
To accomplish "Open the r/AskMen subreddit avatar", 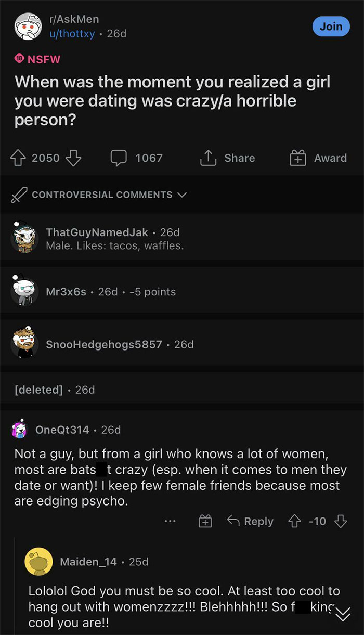I will tap(28, 27).
